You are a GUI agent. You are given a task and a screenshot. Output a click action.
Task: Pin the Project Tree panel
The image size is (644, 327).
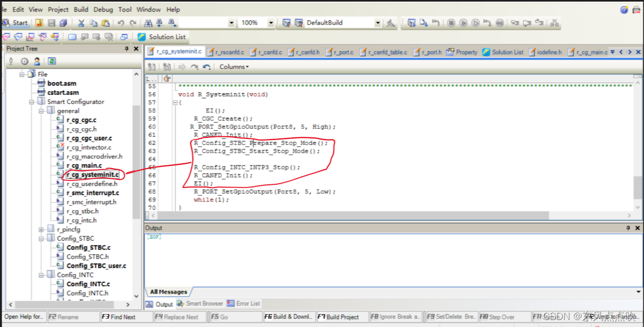pos(127,49)
